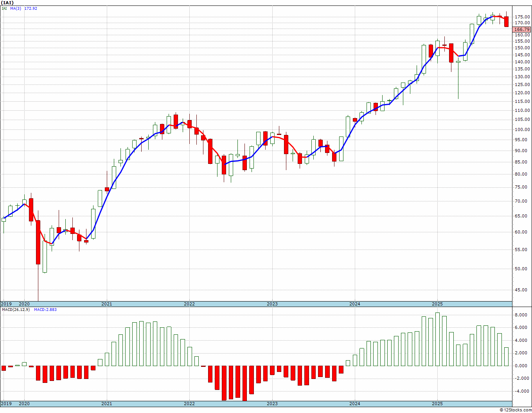532x413 pixels.
Task: Select the 125.00 price axis label
Action: click(522, 84)
